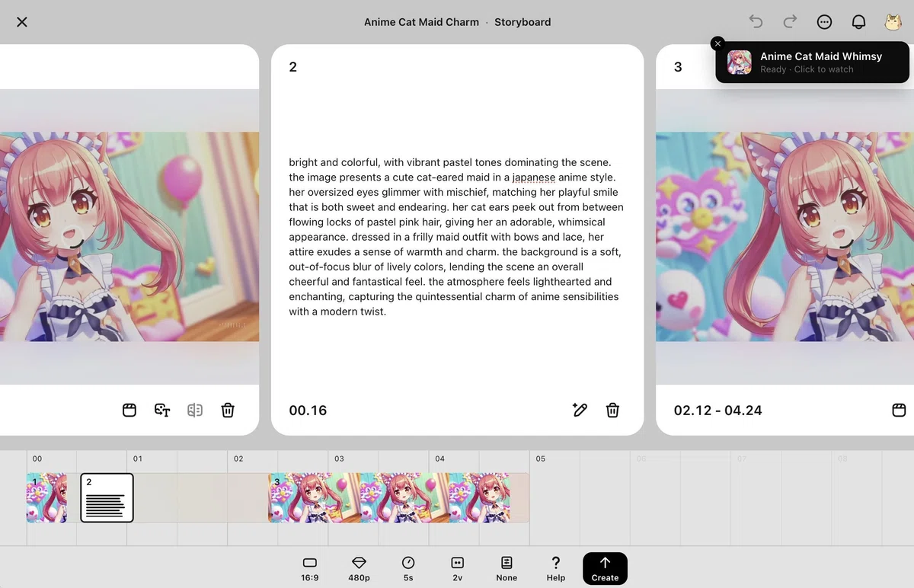
Task: Click the Anime Cat Maid Whimsy thumbnail
Action: 739,62
